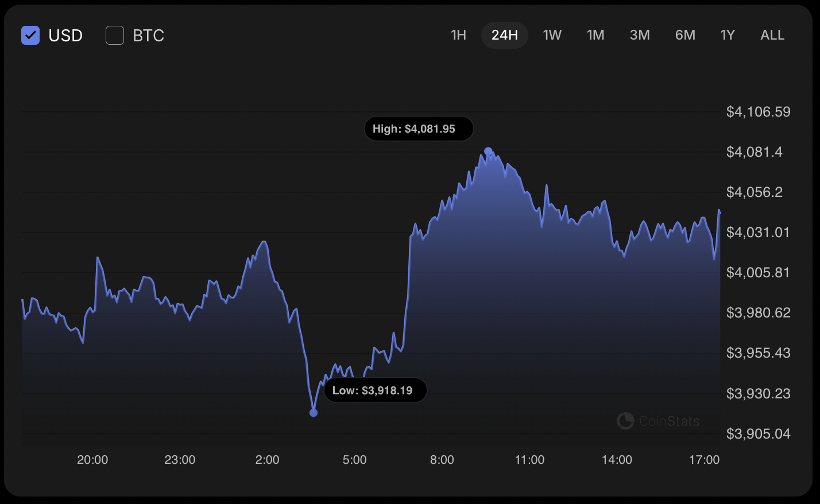The height and width of the screenshot is (504, 820).
Task: Click the $3,905.04 y-axis label
Action: tap(758, 433)
